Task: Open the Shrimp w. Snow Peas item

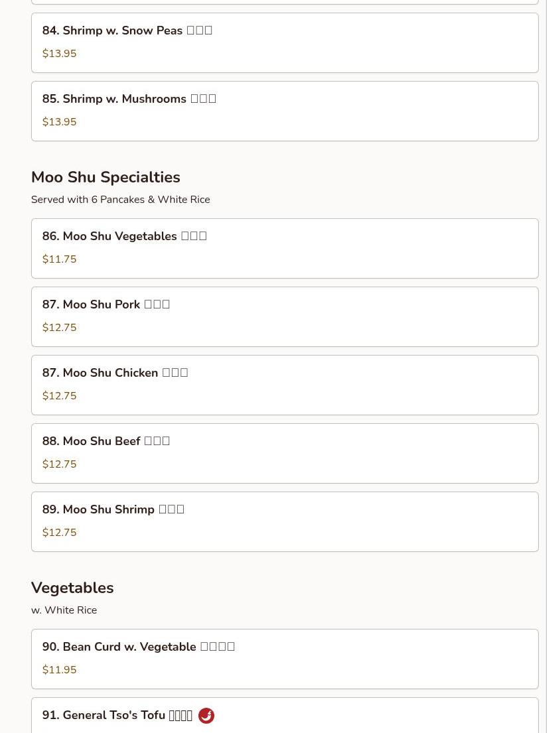Action: point(284,42)
